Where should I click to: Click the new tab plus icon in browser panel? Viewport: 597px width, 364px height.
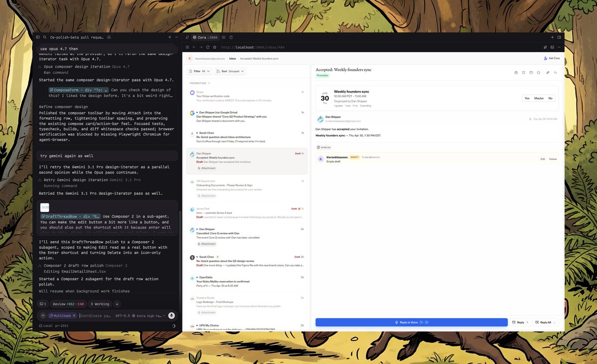pos(552,37)
